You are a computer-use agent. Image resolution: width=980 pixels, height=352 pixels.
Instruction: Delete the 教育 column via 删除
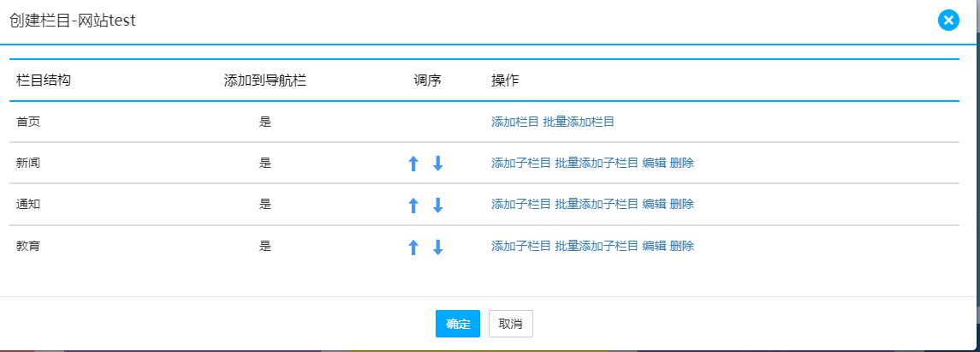click(682, 246)
